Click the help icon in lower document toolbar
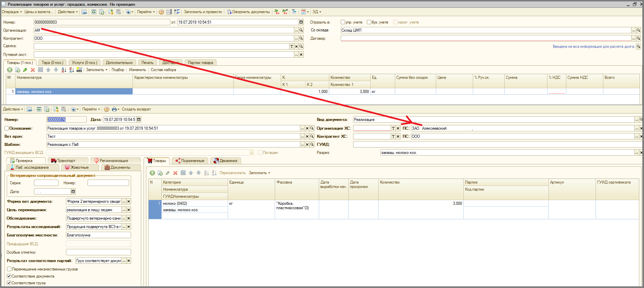Image resolution: width=644 pixels, height=288 pixels. (x=107, y=109)
